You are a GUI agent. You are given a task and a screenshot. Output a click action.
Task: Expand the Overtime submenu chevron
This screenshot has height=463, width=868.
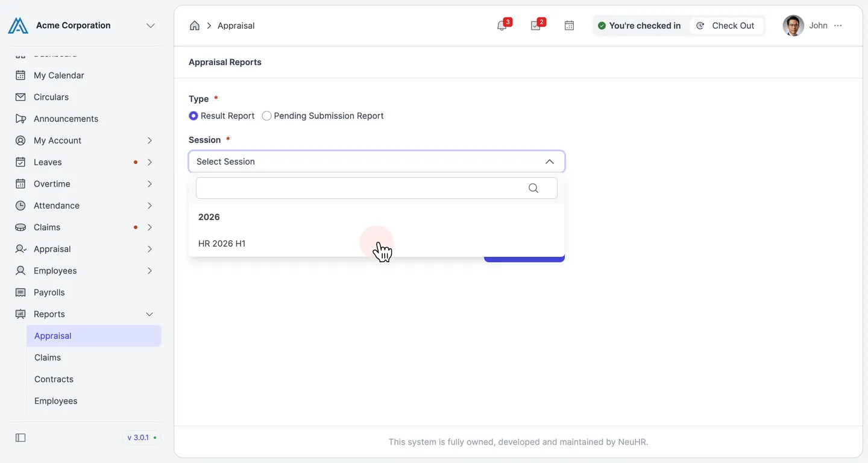(x=149, y=184)
